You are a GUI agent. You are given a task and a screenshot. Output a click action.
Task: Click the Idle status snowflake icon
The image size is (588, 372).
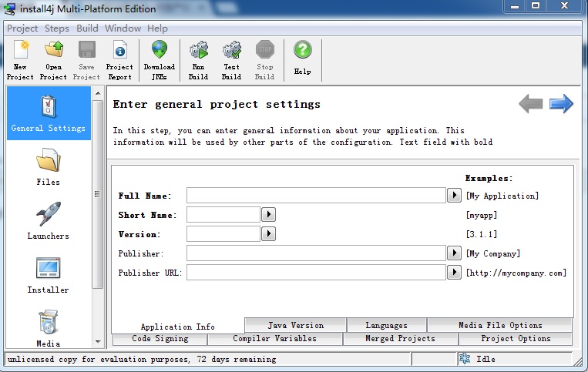(x=465, y=358)
